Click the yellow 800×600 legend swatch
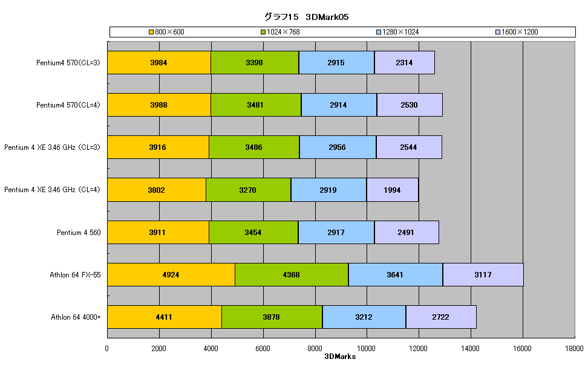 point(151,32)
